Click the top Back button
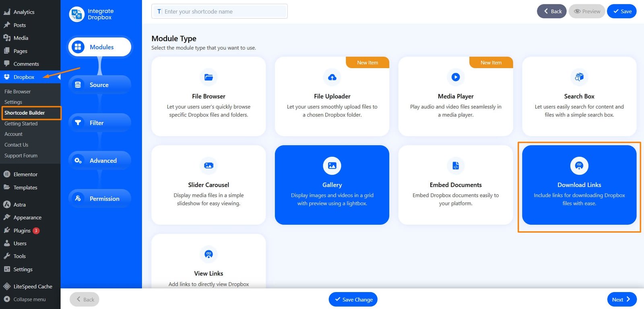This screenshot has height=309, width=644. pos(552,11)
